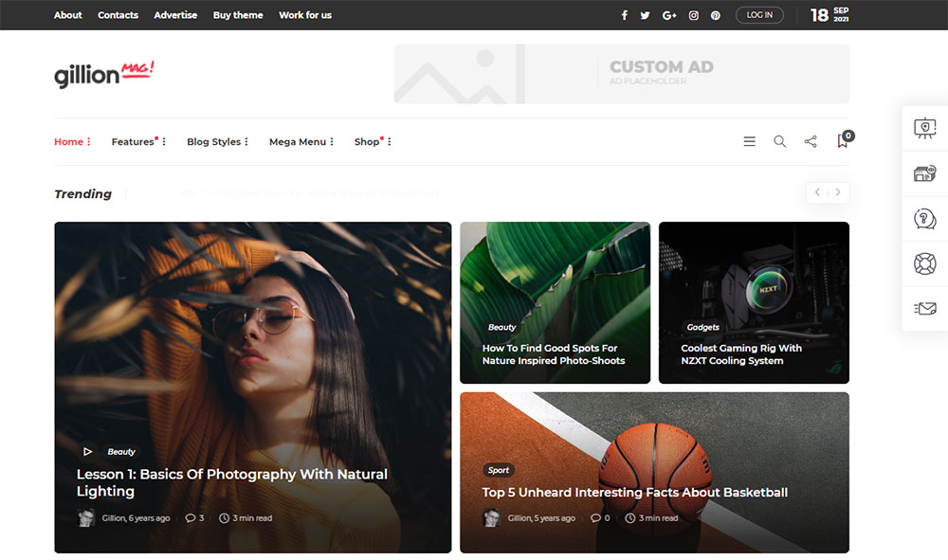This screenshot has height=560, width=948.
Task: Open the Sport category tag
Action: pyautogui.click(x=499, y=470)
